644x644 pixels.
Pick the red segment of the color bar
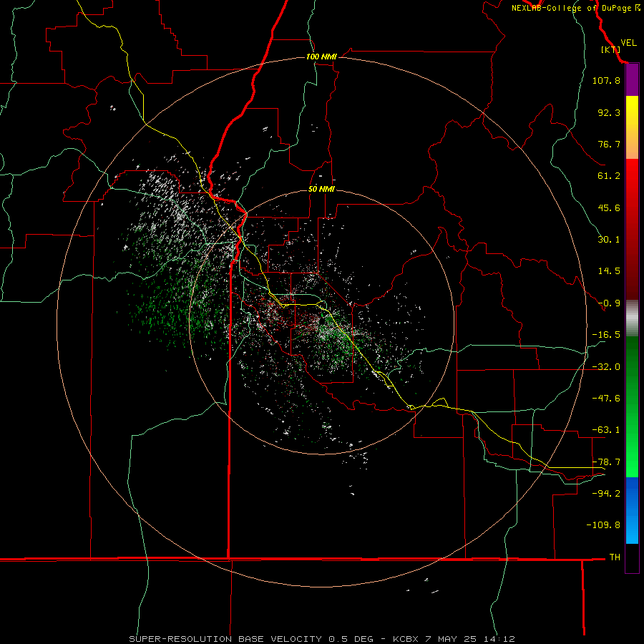pos(632,229)
